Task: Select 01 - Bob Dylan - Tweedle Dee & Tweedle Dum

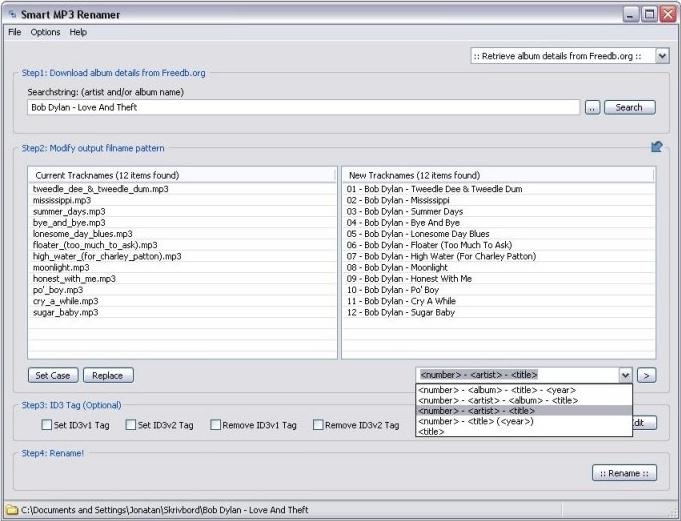Action: (x=498, y=189)
